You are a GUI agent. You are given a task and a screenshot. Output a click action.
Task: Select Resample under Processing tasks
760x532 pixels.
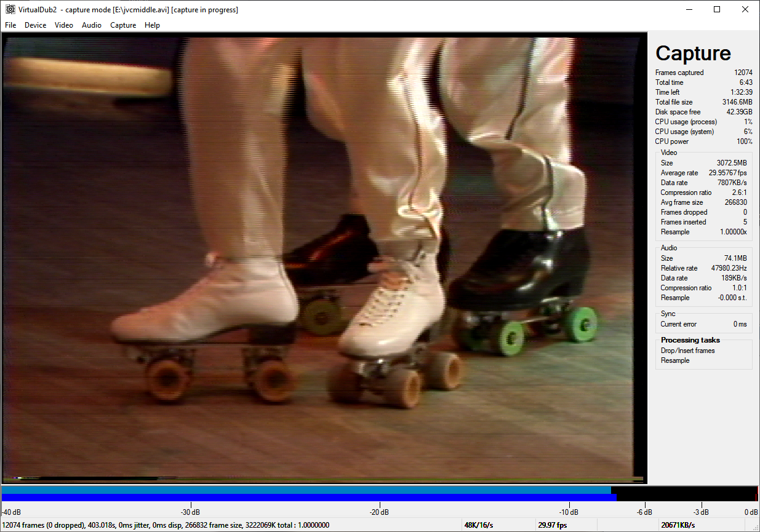coord(675,360)
